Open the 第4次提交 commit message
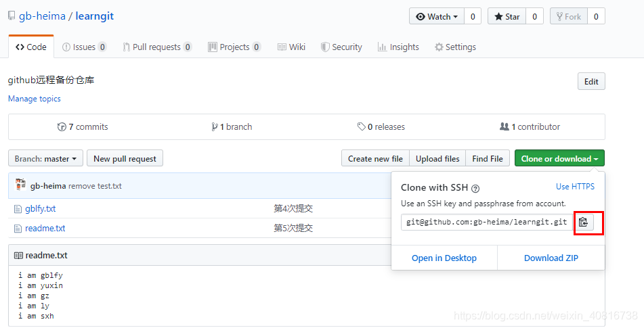The height and width of the screenshot is (328, 644). point(293,209)
